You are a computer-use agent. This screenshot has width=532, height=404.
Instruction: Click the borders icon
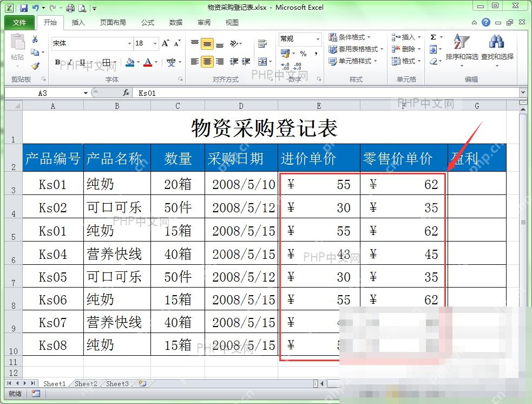point(107,62)
